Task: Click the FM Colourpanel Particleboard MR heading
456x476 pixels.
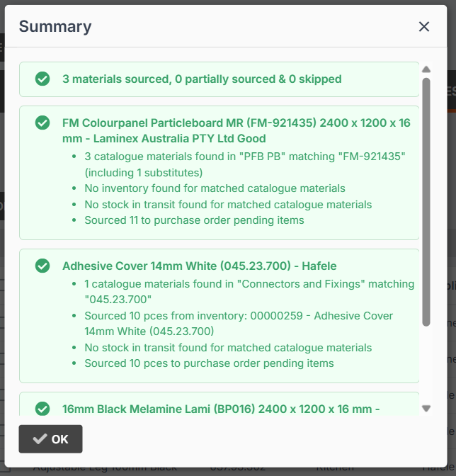Action: [x=236, y=130]
